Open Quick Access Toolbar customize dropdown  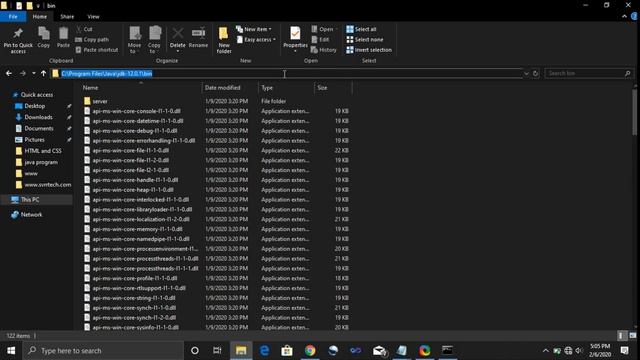[x=38, y=6]
